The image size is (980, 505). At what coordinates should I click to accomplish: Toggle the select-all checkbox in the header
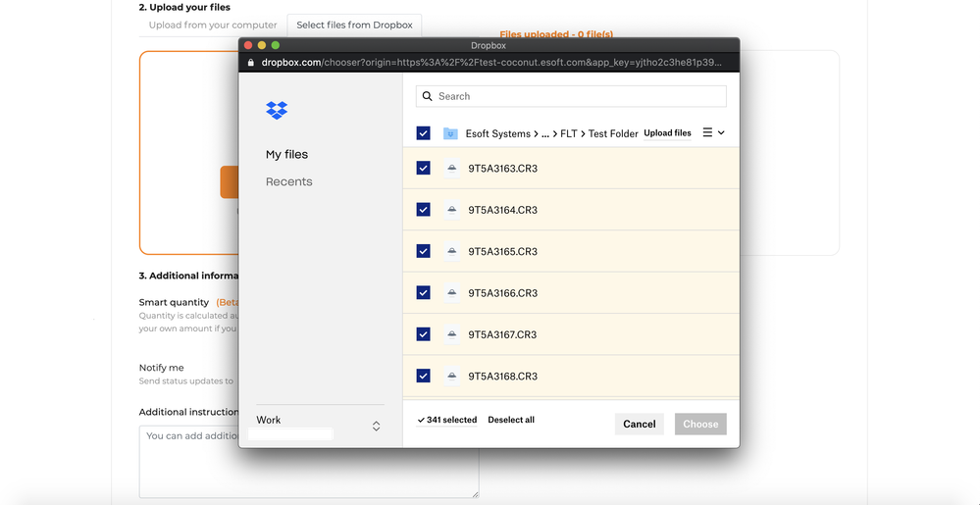click(423, 133)
